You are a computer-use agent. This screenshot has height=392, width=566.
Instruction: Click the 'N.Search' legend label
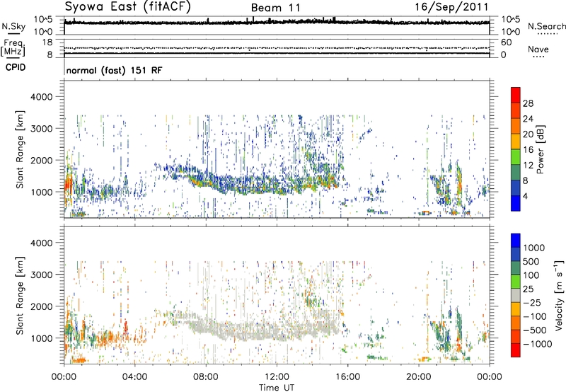[547, 26]
